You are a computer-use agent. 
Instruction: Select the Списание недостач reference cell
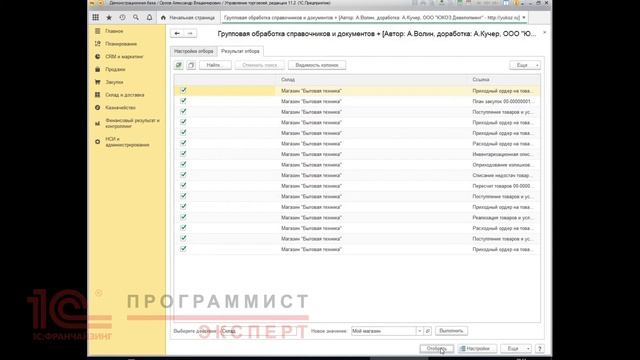[x=504, y=176]
